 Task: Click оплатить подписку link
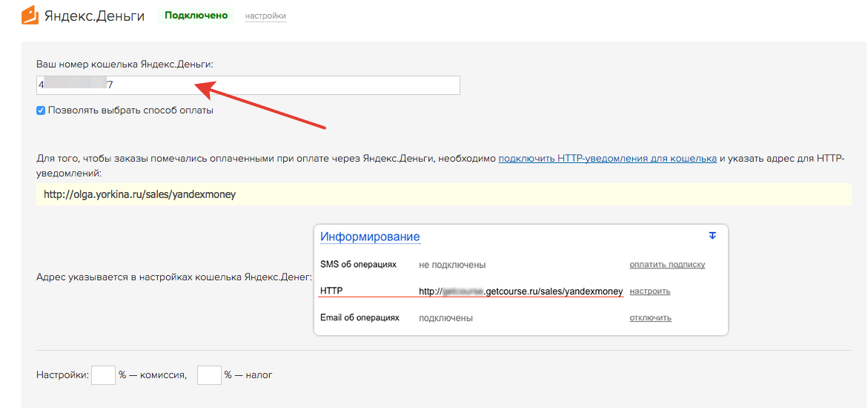click(667, 265)
